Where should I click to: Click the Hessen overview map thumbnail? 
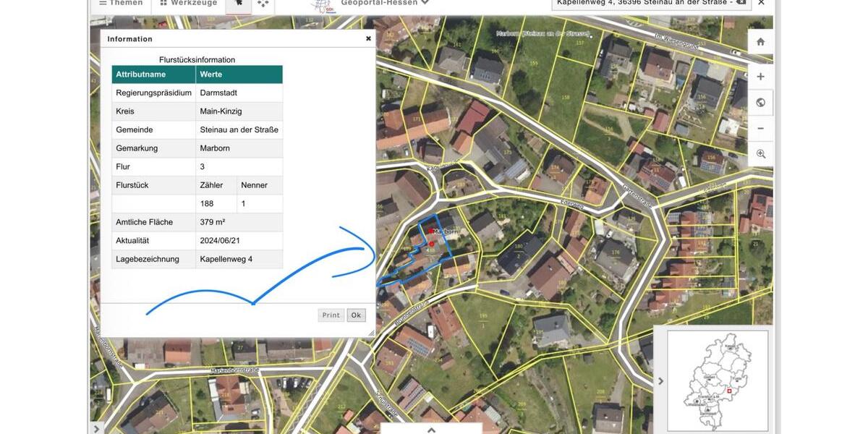[718, 381]
